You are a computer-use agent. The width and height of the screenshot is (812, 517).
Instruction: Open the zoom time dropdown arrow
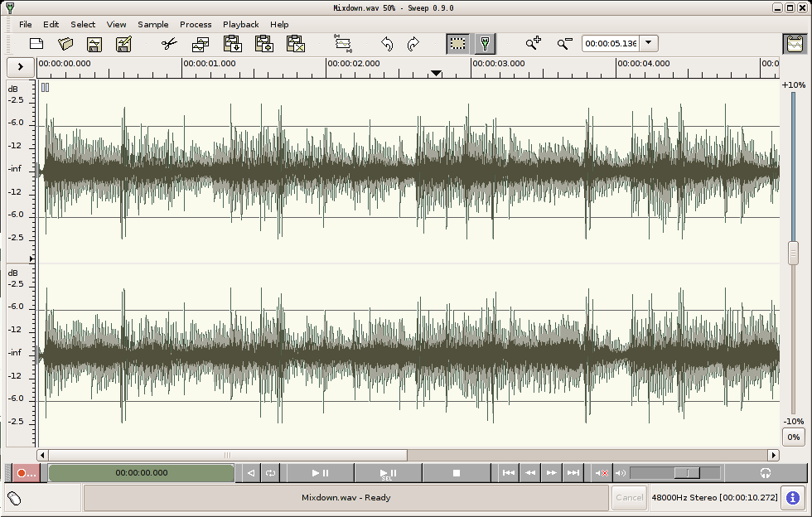point(648,44)
